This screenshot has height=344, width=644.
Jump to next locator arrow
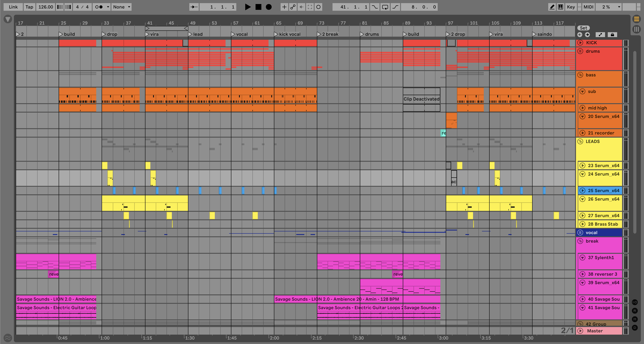587,35
